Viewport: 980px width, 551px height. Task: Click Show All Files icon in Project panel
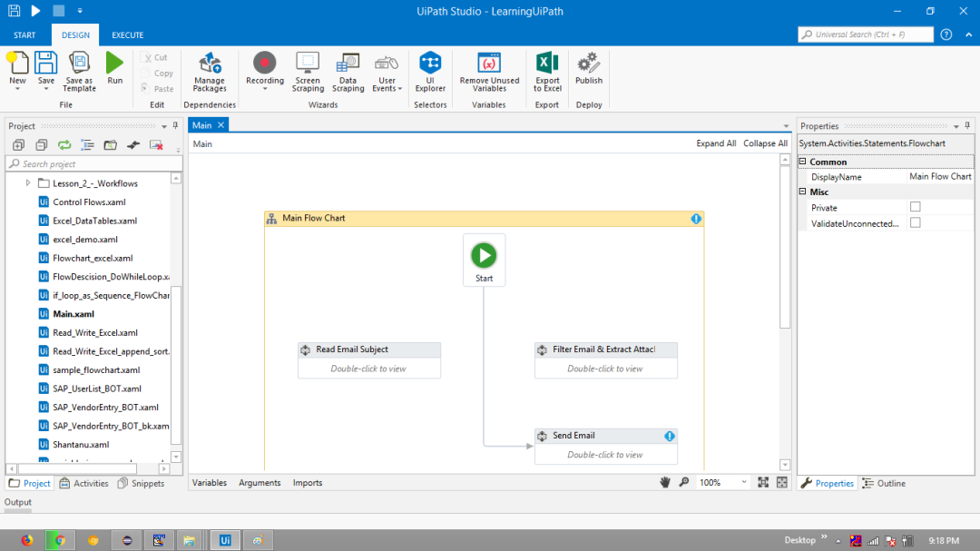87,145
